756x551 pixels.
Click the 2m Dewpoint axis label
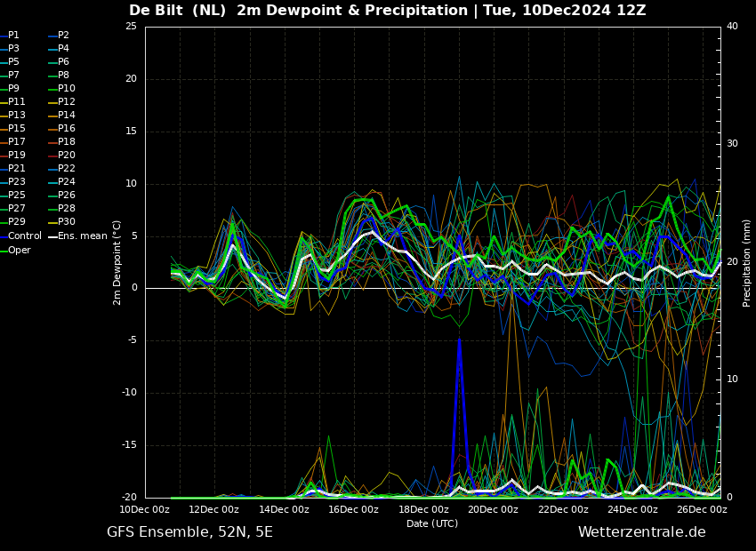(x=117, y=263)
